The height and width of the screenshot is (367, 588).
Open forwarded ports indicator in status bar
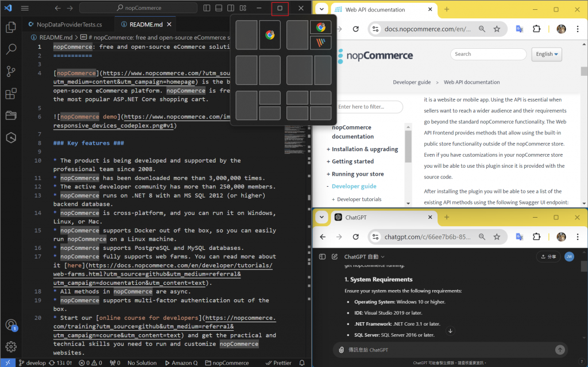click(x=115, y=363)
